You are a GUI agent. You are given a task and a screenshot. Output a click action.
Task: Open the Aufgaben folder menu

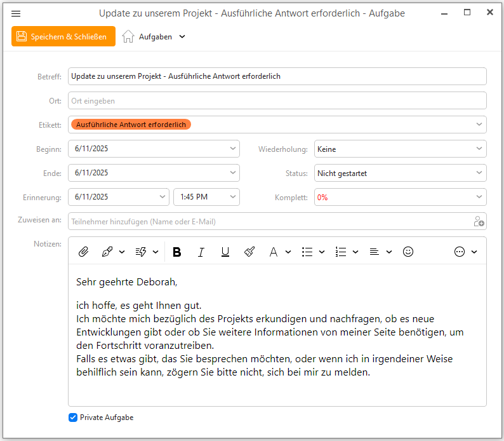pyautogui.click(x=154, y=37)
